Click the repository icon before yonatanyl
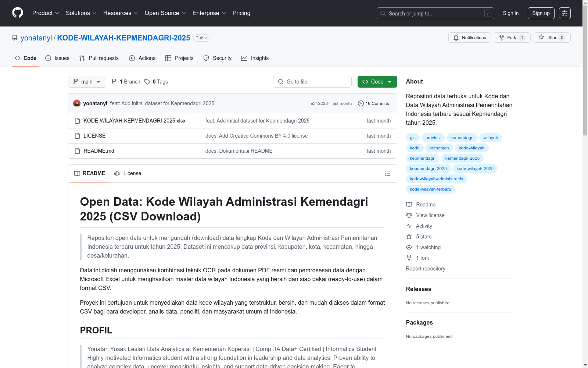The height and width of the screenshot is (368, 588). (x=15, y=38)
